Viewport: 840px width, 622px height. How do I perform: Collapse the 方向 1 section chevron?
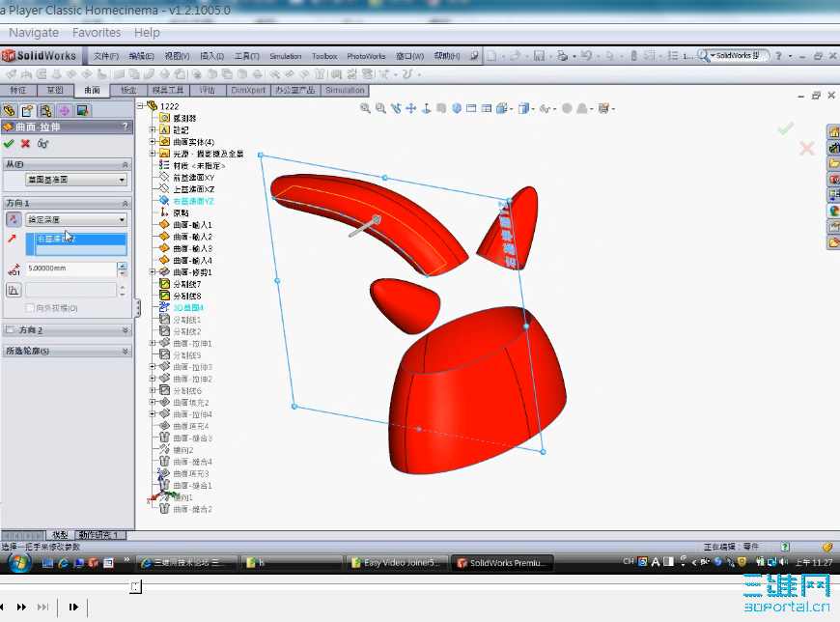point(125,203)
